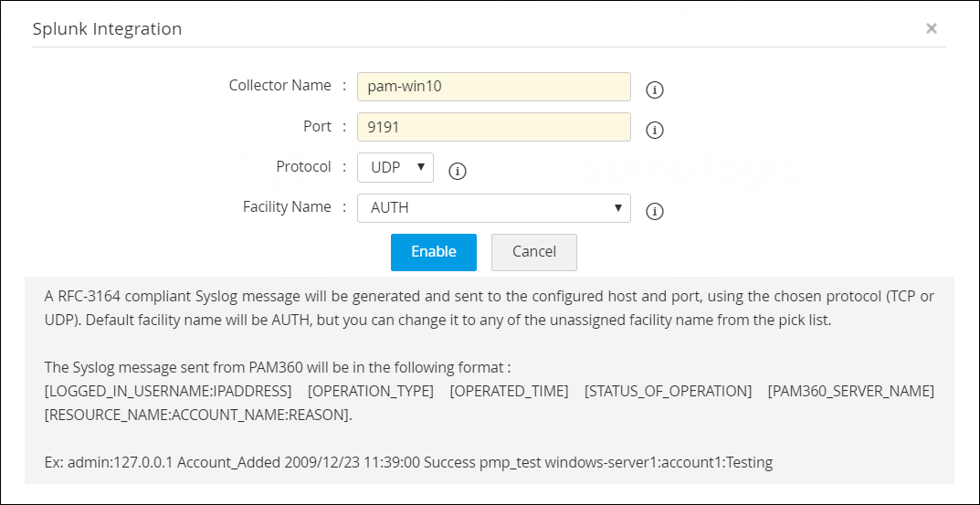
Task: Click the Cancel button
Action: click(x=534, y=252)
